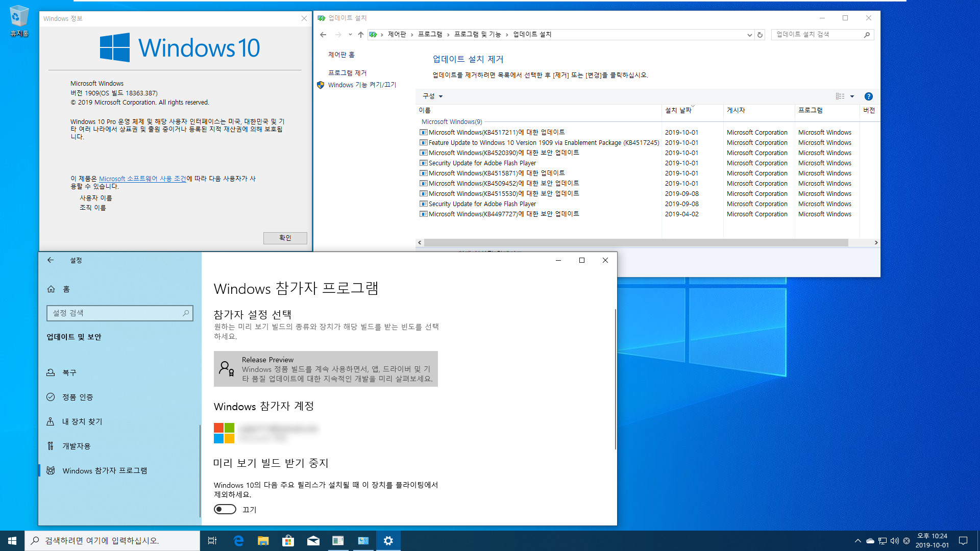Click Settings search magnifier icon

[186, 313]
